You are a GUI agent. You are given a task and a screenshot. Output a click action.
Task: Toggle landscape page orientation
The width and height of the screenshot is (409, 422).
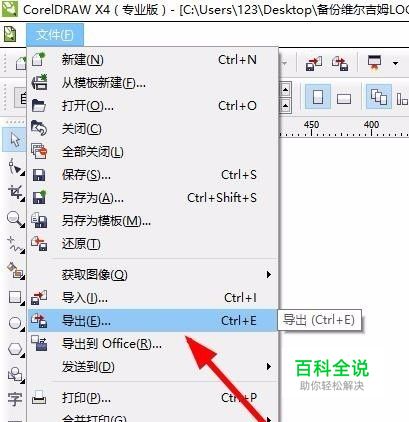(344, 98)
